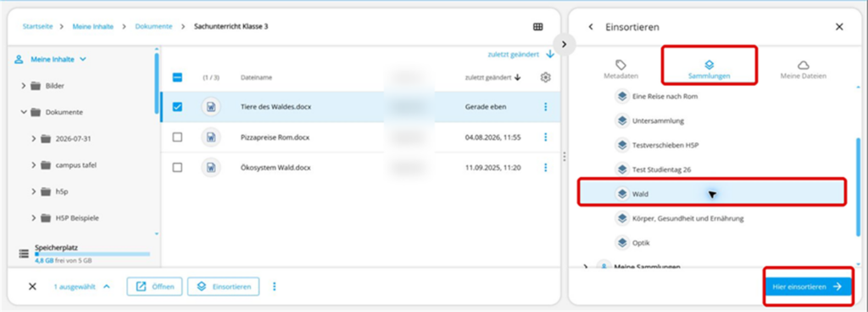Click panel resize handle dots
This screenshot has width=868, height=312.
564,157
